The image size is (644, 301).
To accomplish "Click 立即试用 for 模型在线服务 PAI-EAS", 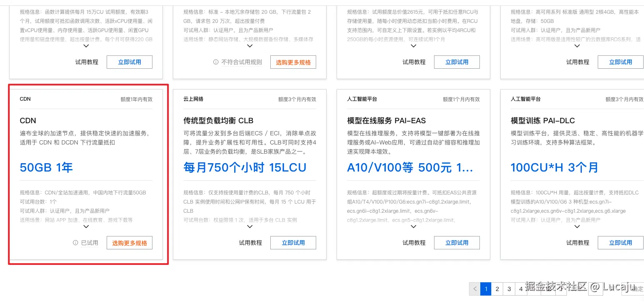I will 457,243.
